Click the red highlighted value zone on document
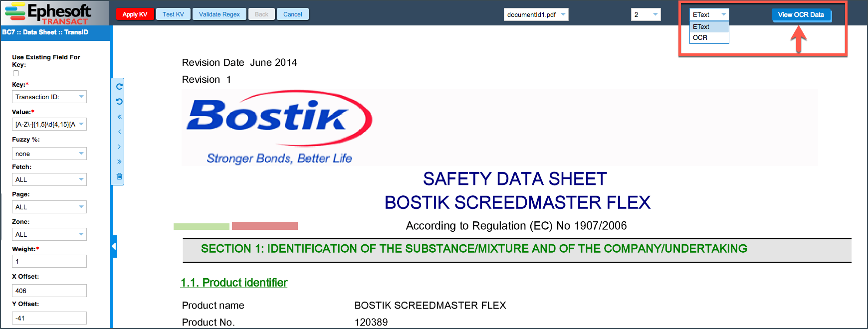 point(265,226)
